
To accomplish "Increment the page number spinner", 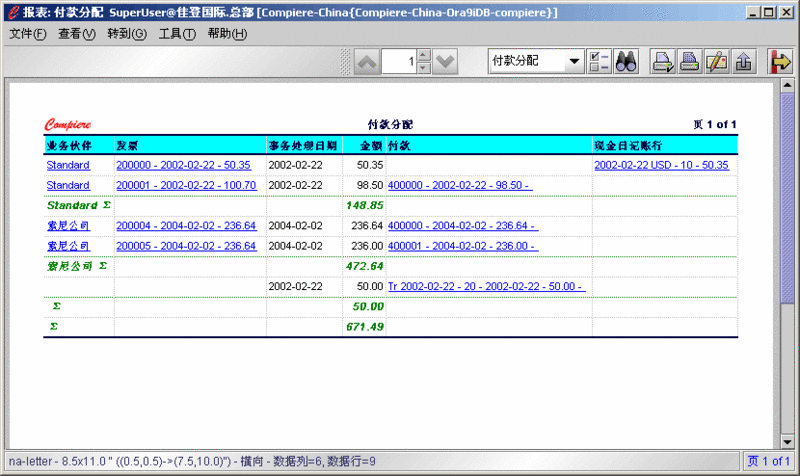I will click(424, 55).
